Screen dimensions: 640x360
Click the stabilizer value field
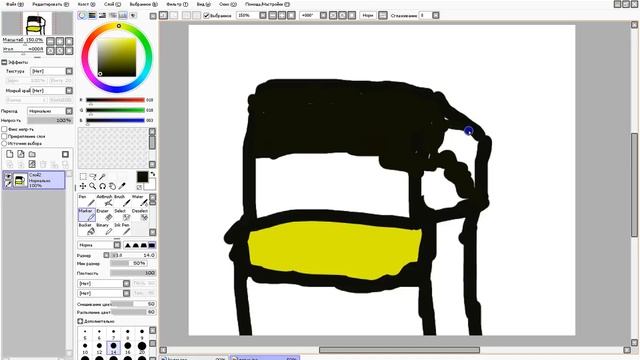coord(425,16)
